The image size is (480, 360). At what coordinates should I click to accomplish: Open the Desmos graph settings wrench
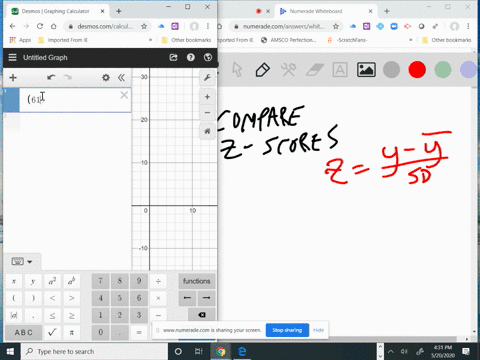point(207,78)
